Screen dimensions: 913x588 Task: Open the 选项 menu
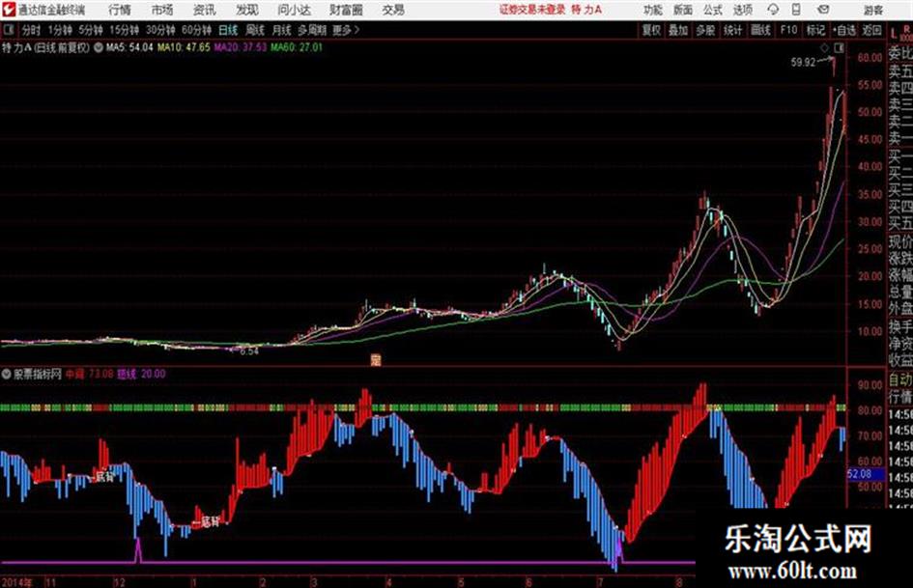tap(742, 10)
